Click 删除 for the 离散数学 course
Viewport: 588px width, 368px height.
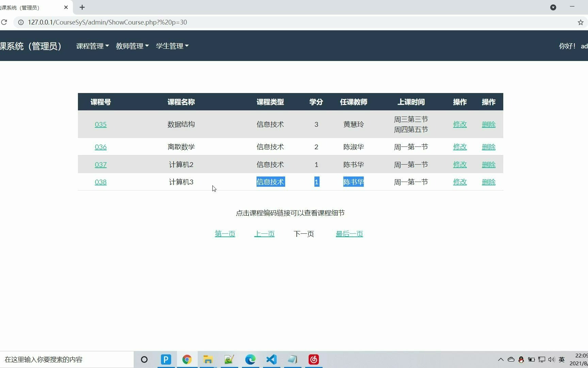pos(489,147)
